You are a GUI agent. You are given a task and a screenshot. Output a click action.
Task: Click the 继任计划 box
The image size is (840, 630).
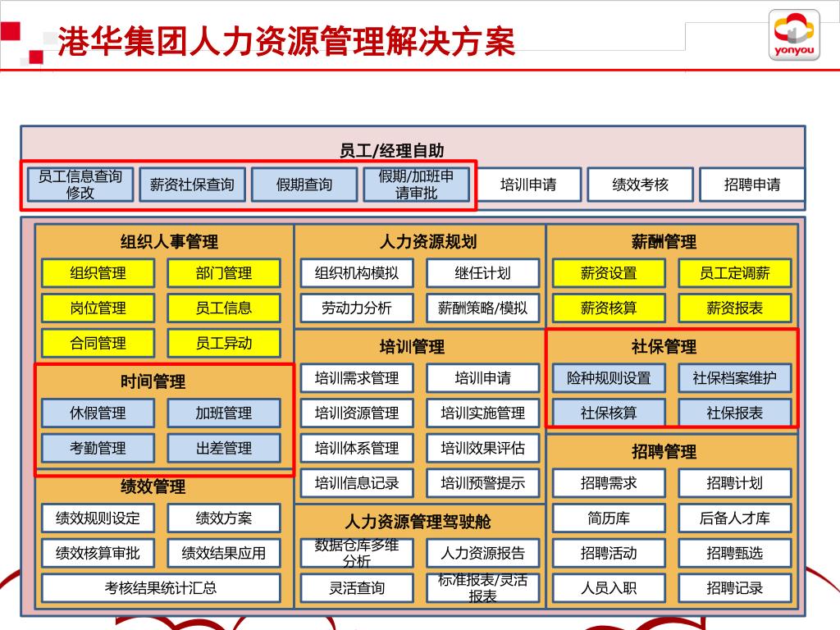point(482,273)
